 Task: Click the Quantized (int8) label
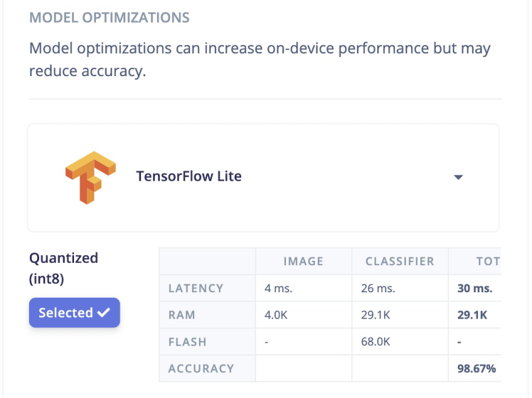point(63,268)
